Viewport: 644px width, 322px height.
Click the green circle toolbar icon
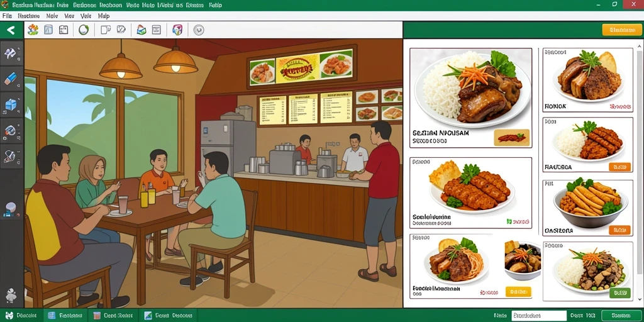coord(84,30)
